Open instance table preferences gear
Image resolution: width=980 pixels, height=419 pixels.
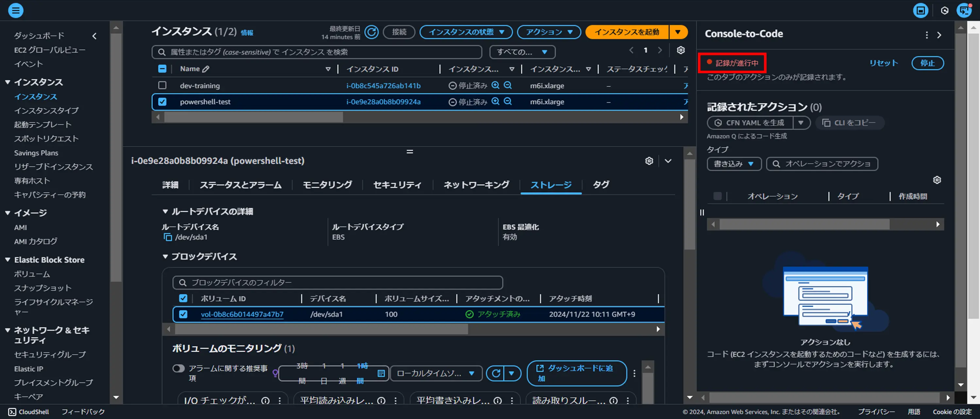(x=681, y=50)
